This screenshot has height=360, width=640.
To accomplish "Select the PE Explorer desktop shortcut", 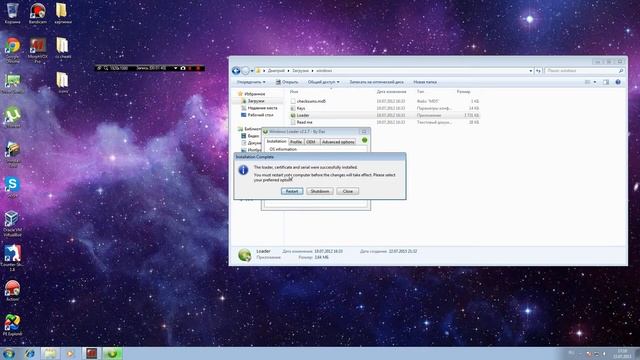I will [12, 325].
